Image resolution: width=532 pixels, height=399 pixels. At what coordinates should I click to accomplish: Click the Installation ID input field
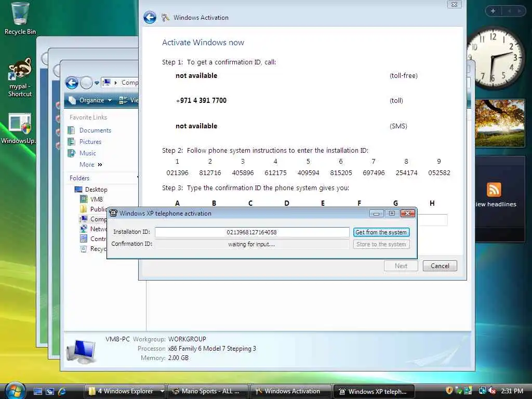252,232
